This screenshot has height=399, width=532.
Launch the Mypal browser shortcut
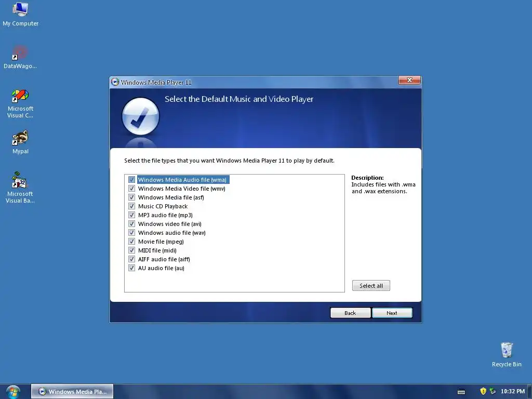20,142
